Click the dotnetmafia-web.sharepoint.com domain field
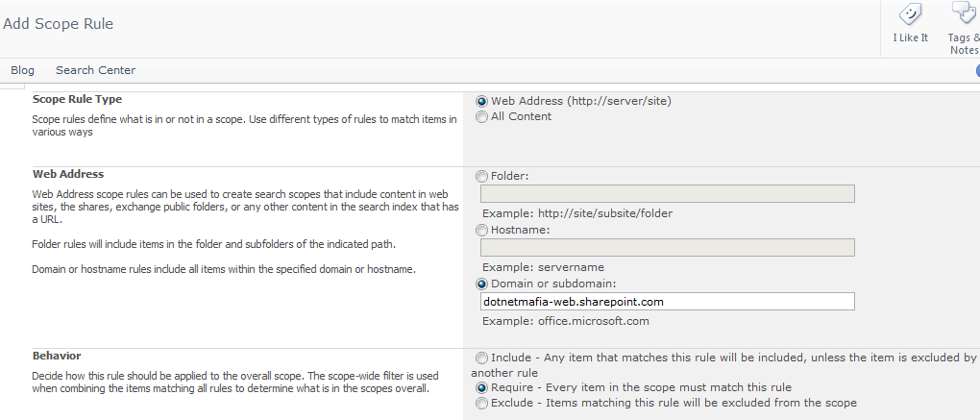 [x=667, y=301]
